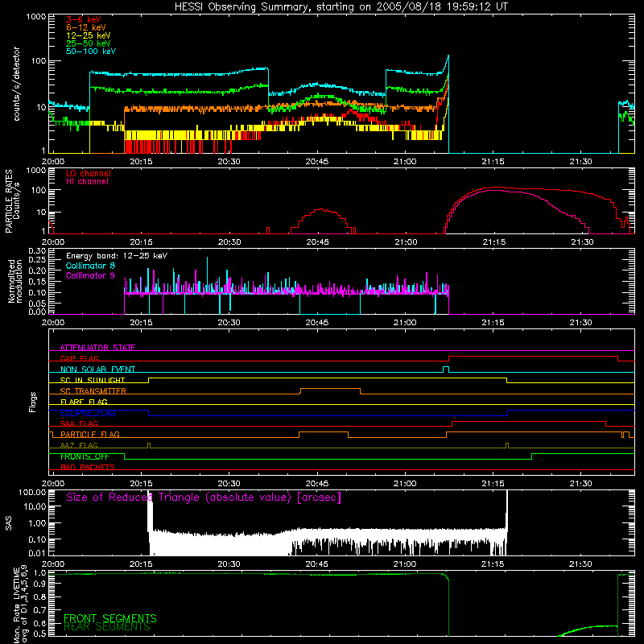The height and width of the screenshot is (644, 644).
Task: Select the Collimator 9 legend entry
Action: click(x=90, y=275)
